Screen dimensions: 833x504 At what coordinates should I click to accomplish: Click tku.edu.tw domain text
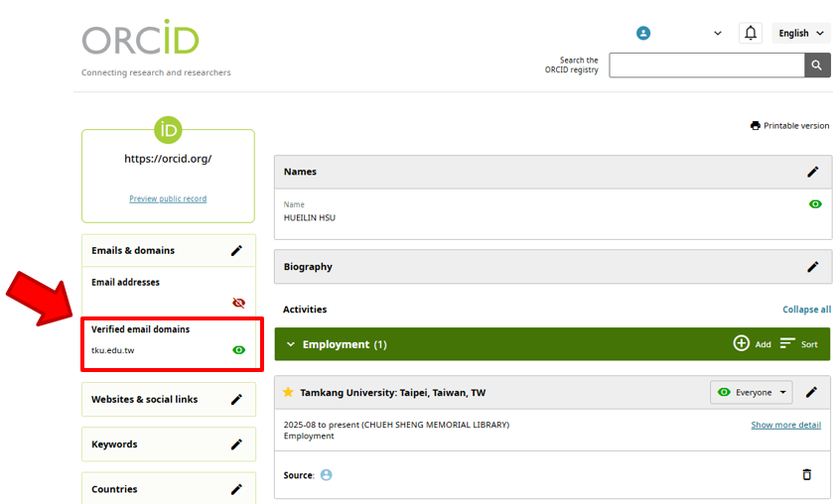pyautogui.click(x=112, y=350)
